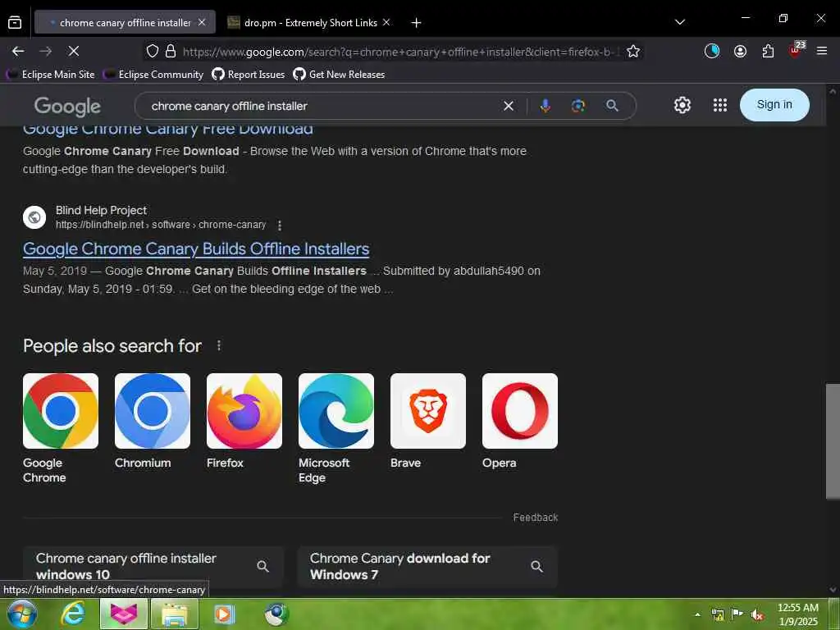This screenshot has width=840, height=630.
Task: Open the uBlock Origin icon with badge 23
Action: tap(796, 50)
